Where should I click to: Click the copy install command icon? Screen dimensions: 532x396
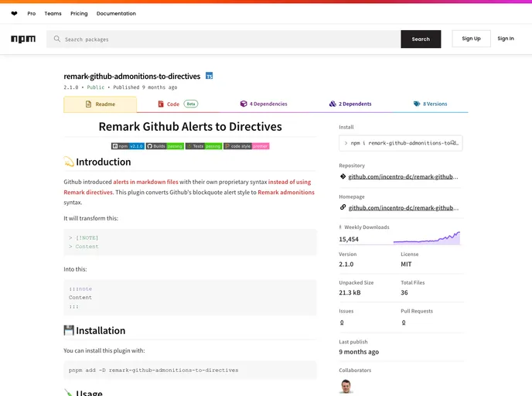453,142
